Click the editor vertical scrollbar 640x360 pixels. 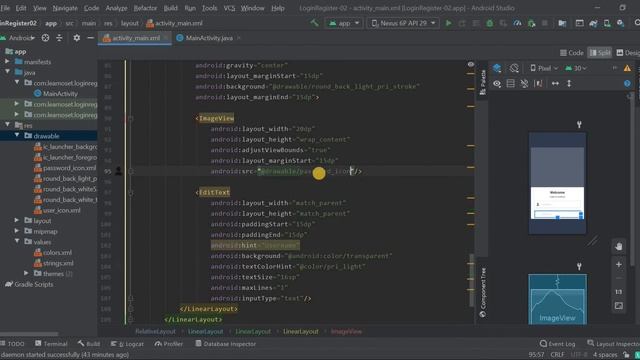click(472, 280)
